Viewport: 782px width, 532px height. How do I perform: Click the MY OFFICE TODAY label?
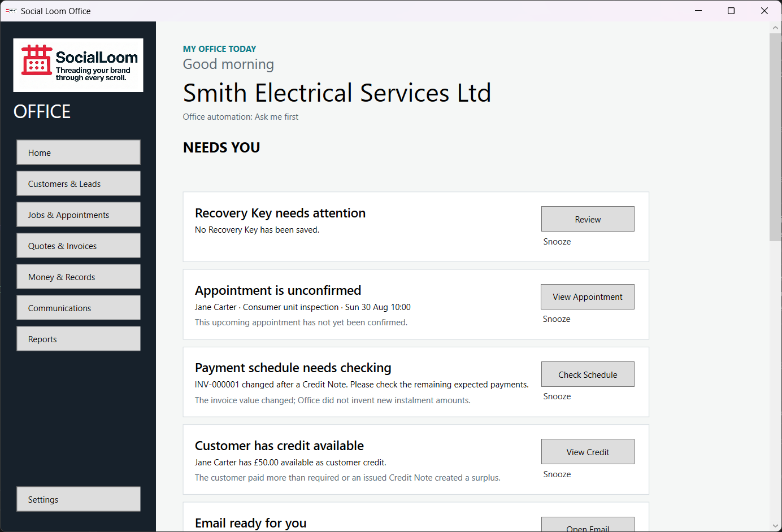[x=220, y=49]
